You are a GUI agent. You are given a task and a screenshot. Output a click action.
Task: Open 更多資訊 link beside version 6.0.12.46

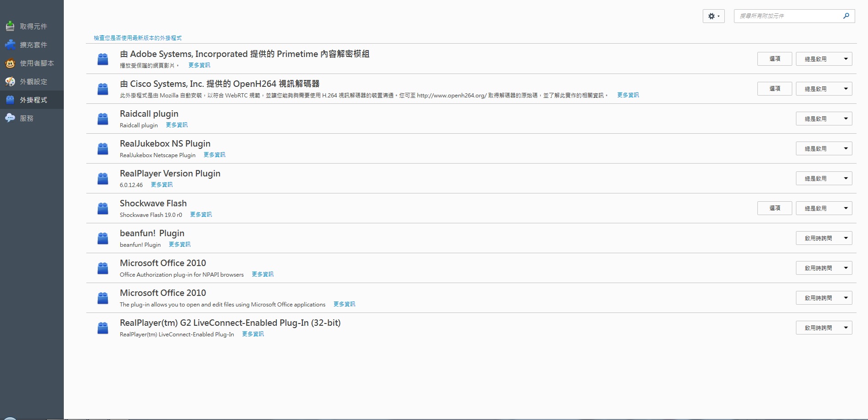click(162, 185)
